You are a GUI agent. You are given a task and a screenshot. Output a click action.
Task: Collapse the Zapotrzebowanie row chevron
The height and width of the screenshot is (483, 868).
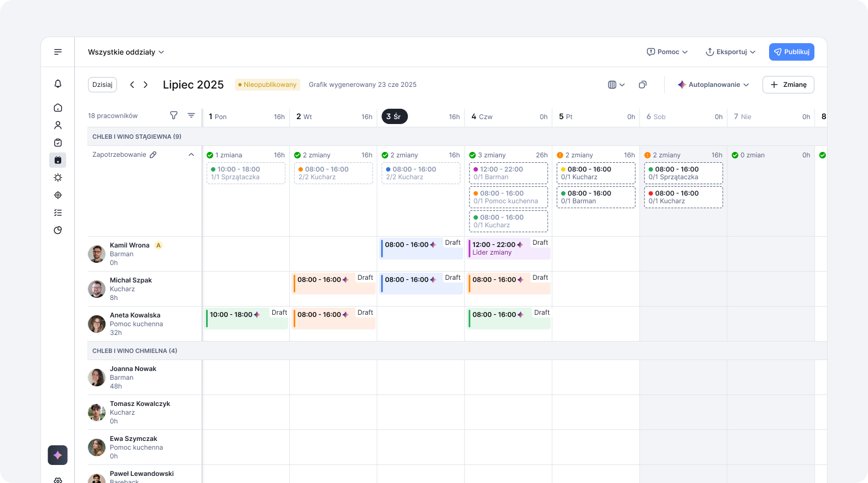(x=191, y=155)
